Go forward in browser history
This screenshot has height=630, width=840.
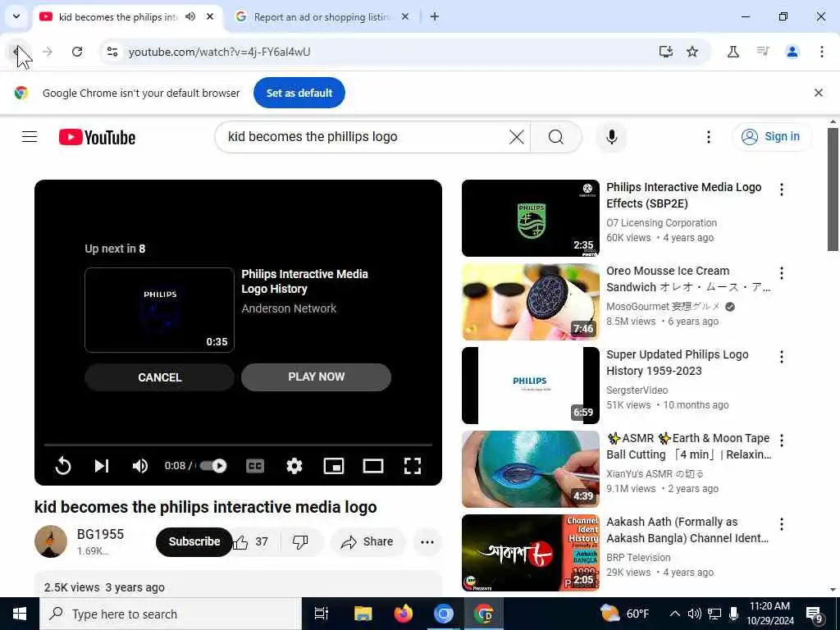(x=48, y=52)
